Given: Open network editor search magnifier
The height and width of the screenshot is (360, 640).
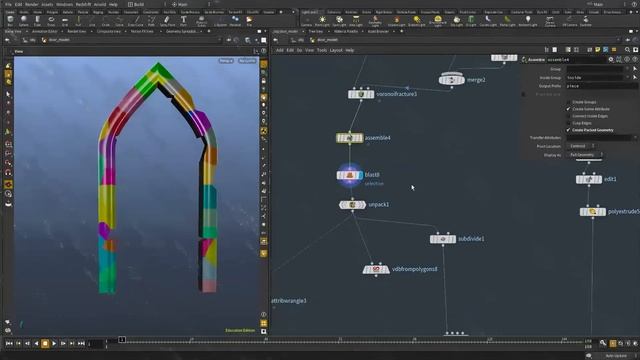Looking at the screenshot, I should tap(627, 50).
